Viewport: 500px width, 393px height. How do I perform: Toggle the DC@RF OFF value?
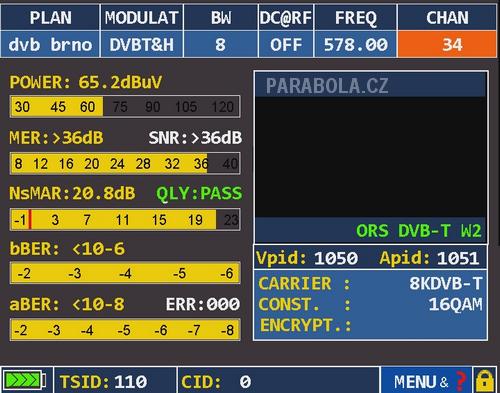286,44
